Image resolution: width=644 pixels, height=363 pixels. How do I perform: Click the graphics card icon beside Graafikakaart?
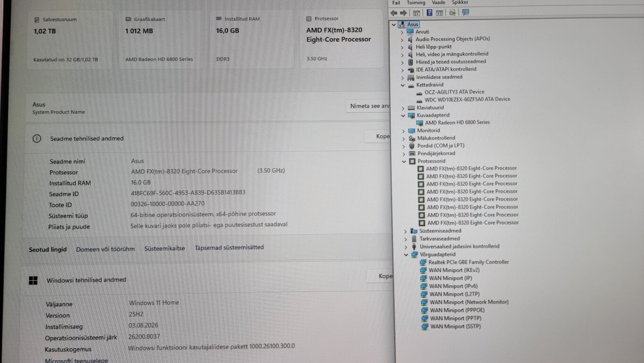tap(128, 19)
